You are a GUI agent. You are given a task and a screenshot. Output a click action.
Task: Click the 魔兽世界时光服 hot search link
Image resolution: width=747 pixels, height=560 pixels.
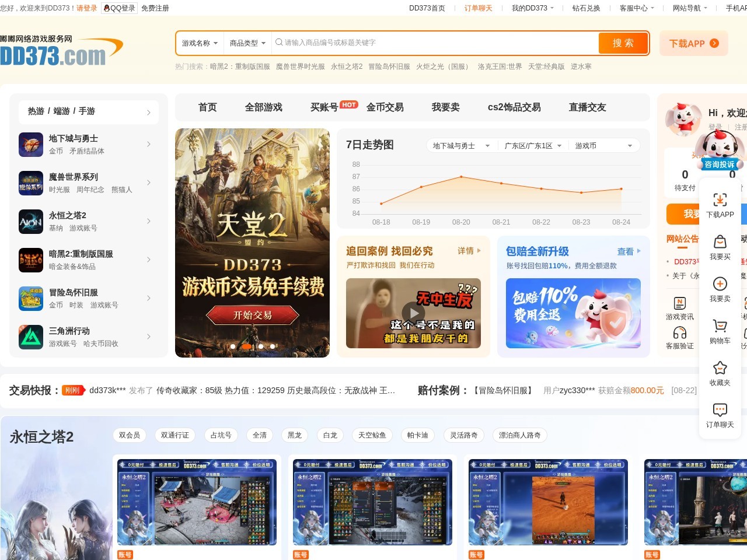[301, 66]
